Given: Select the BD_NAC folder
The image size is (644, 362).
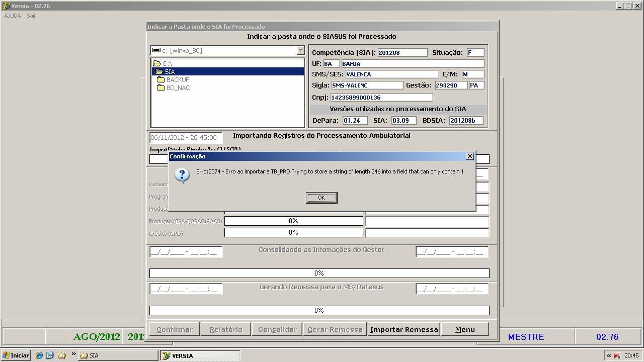Looking at the screenshot, I should [x=178, y=88].
